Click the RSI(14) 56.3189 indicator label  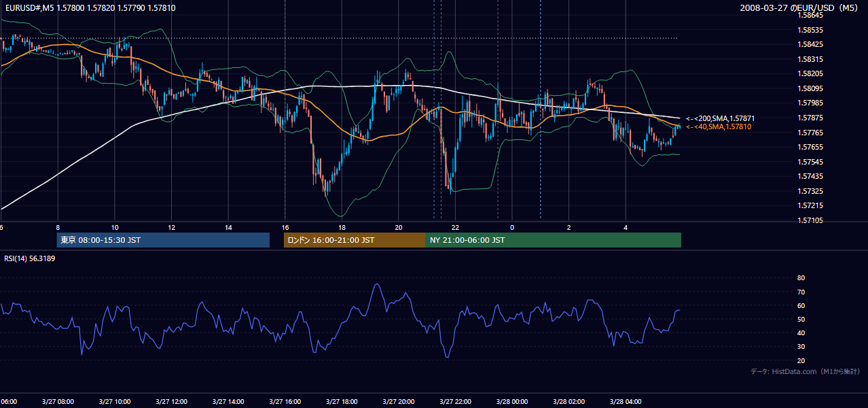pyautogui.click(x=30, y=258)
